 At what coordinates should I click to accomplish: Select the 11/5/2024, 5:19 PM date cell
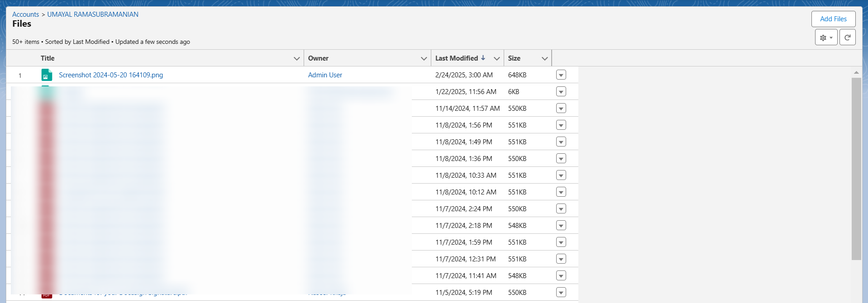pyautogui.click(x=464, y=293)
